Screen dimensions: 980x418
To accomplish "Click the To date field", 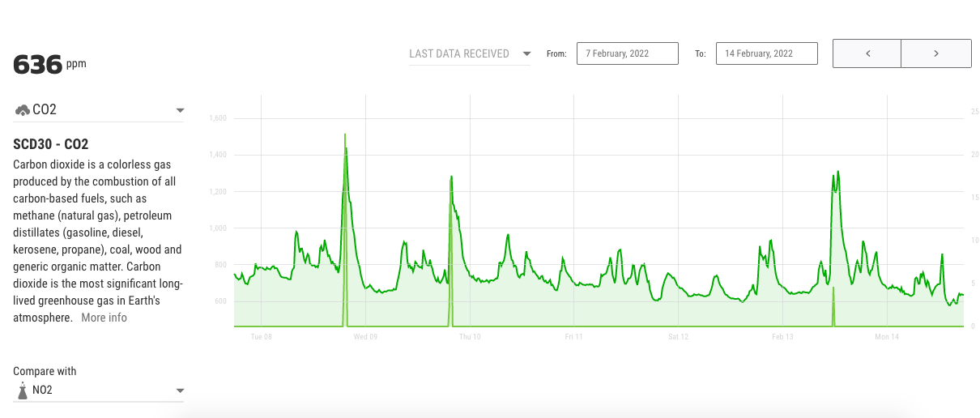I will tap(766, 53).
